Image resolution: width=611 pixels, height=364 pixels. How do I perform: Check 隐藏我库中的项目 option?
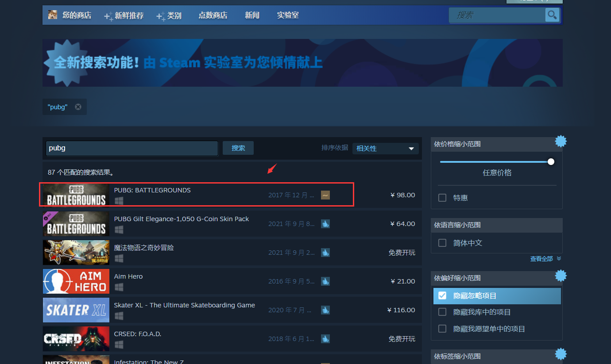442,312
